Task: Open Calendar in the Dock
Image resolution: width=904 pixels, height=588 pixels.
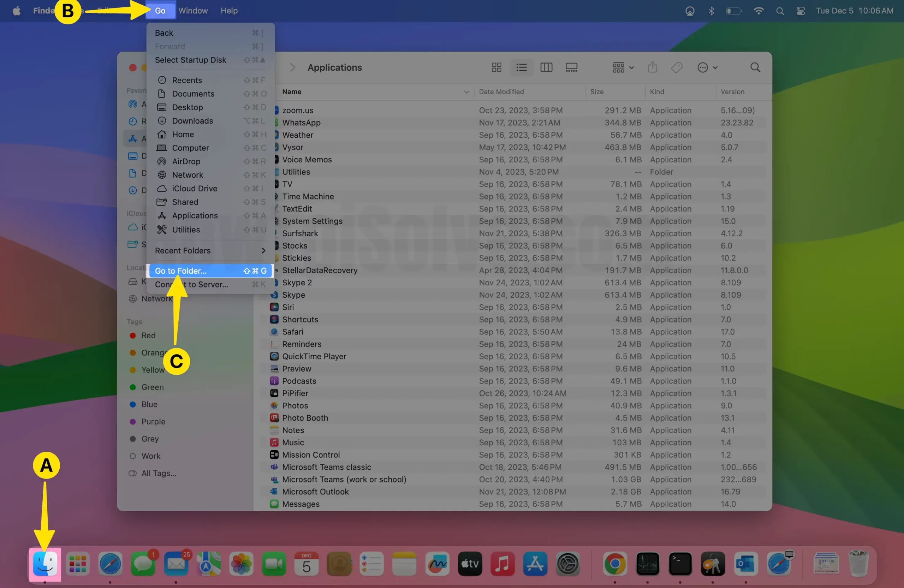Action: [x=307, y=564]
